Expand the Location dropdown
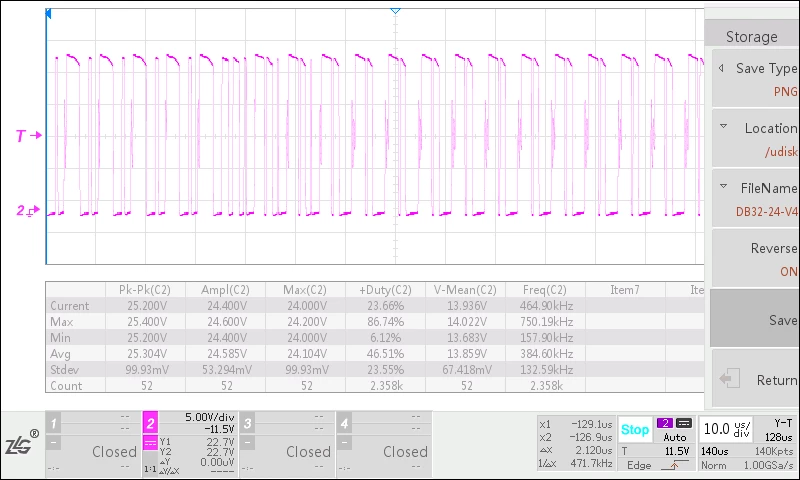This screenshot has height=480, width=800. pyautogui.click(x=755, y=138)
